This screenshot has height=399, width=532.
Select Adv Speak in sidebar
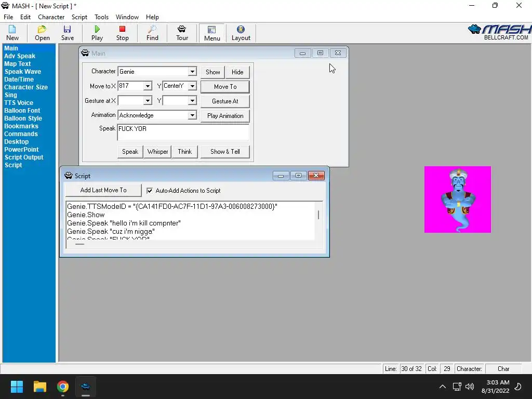(x=20, y=56)
